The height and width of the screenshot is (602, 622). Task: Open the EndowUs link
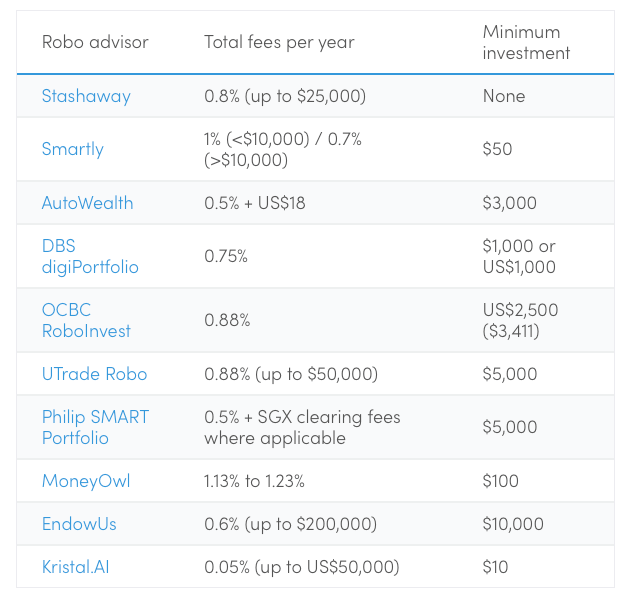click(81, 524)
